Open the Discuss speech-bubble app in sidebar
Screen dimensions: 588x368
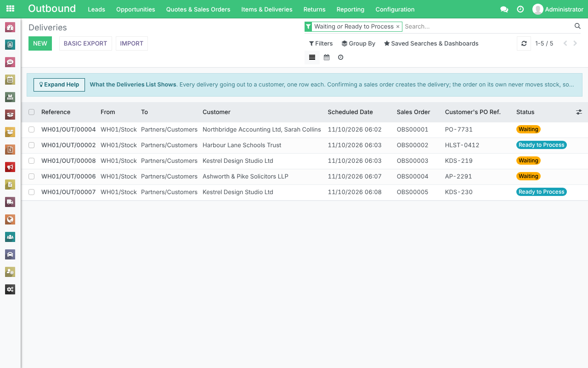click(x=10, y=62)
